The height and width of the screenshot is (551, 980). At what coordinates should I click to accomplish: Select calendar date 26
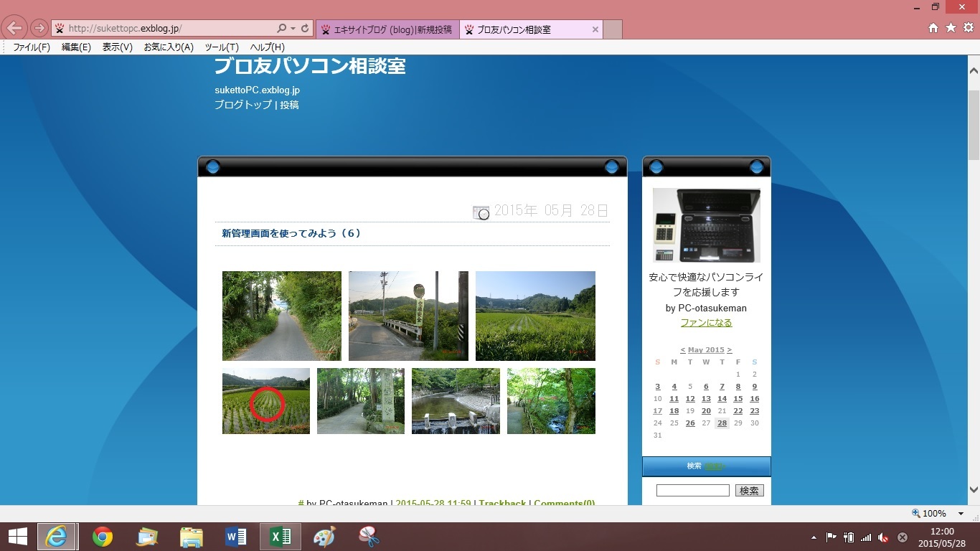(690, 423)
